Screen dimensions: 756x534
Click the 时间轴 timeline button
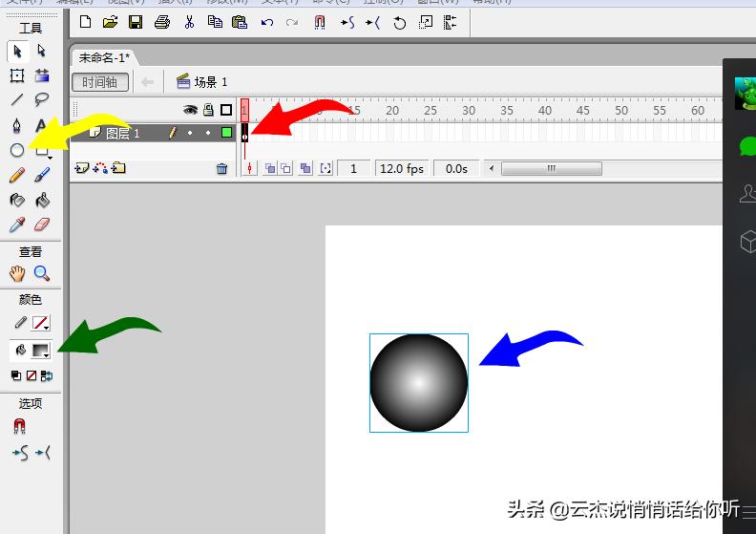(100, 82)
